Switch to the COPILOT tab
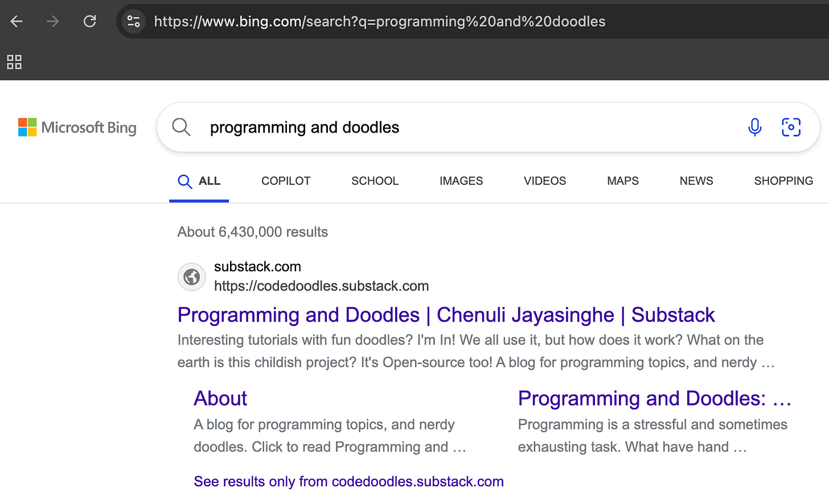The image size is (829, 504). (286, 181)
